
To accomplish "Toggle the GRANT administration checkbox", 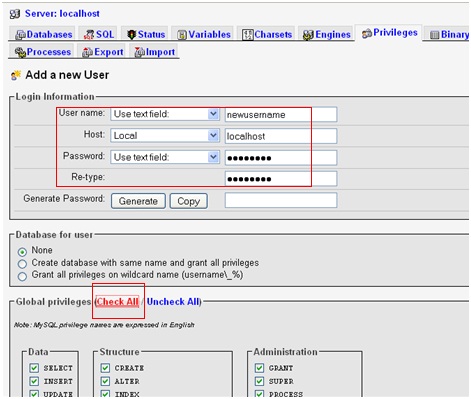I will click(259, 368).
